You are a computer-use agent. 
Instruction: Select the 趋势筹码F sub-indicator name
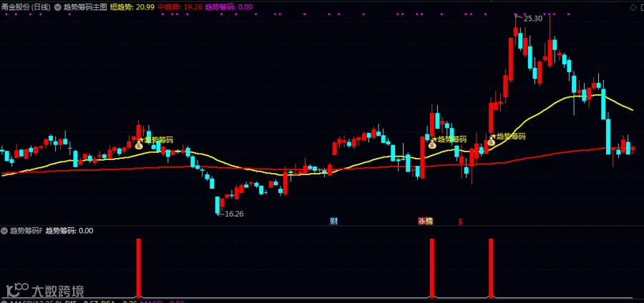tap(26, 231)
